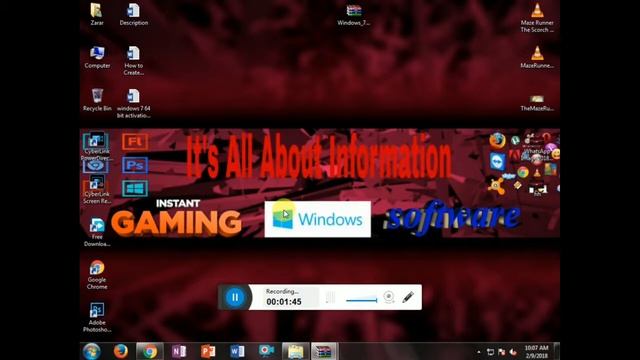Select Adobe Photoshop desktop shortcut
The width and height of the screenshot is (640, 360).
tap(97, 318)
